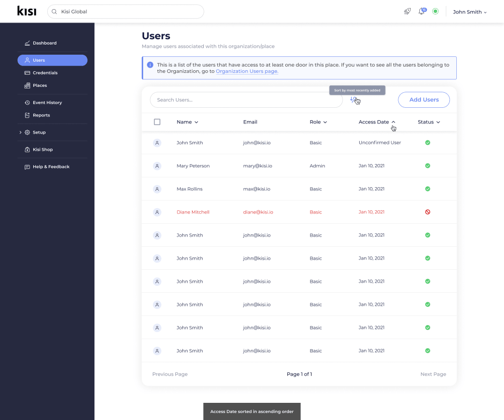
Task: Click the Page 1 of 1 indicator
Action: pos(299,374)
